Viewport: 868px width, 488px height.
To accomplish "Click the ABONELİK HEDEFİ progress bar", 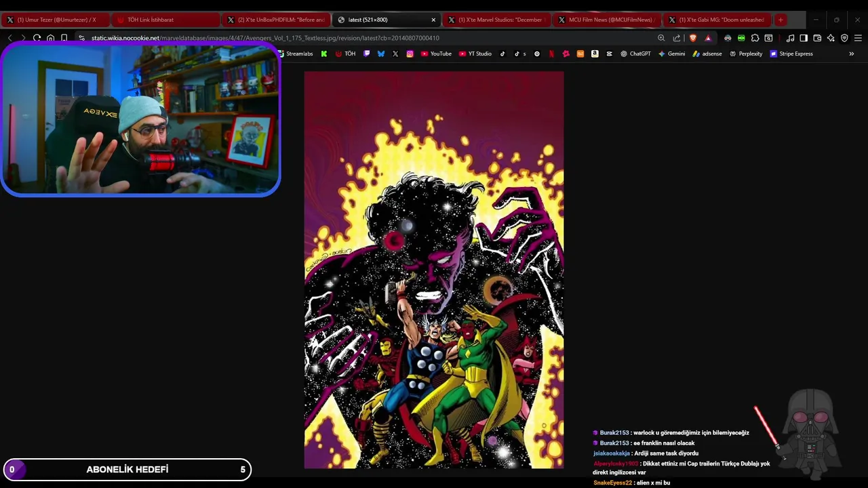I will (127, 470).
